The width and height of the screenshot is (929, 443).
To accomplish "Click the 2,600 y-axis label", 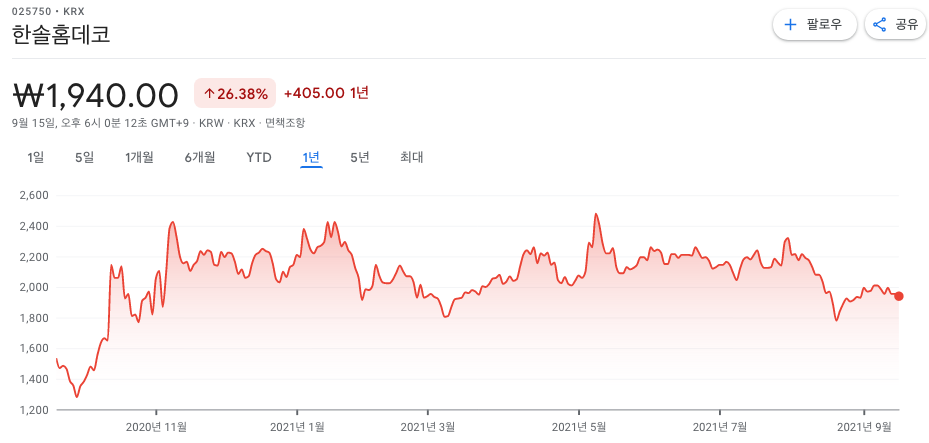I will click(34, 195).
